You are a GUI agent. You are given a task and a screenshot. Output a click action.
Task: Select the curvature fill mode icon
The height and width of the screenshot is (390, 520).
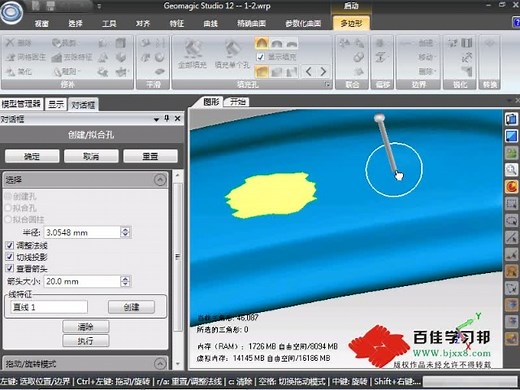(262, 43)
